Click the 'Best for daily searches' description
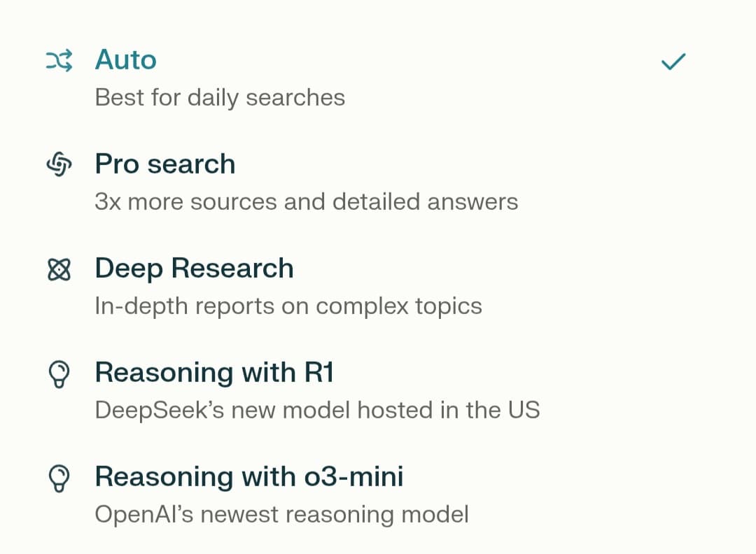Viewport: 756px width, 554px height. 220,97
